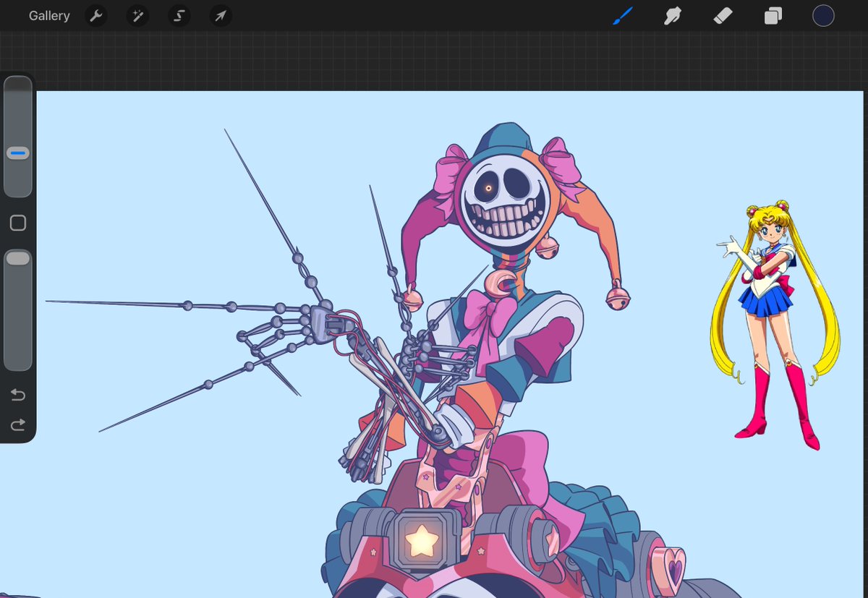Open the active color picker circle
The image size is (868, 598).
tap(823, 15)
